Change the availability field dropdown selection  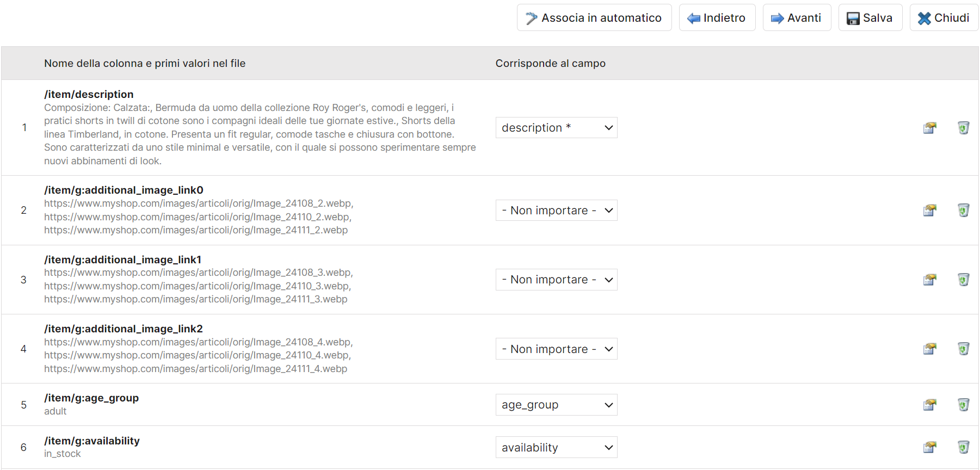tap(556, 448)
